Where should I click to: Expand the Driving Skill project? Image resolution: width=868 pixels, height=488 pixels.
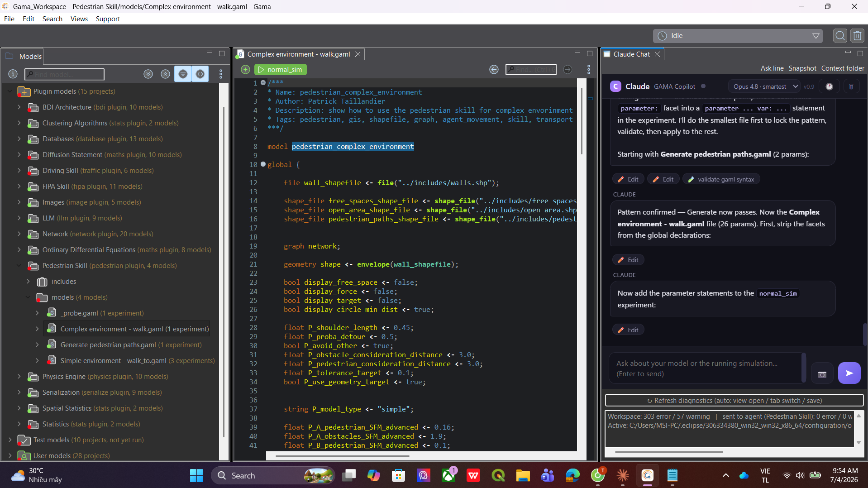tap(19, 171)
